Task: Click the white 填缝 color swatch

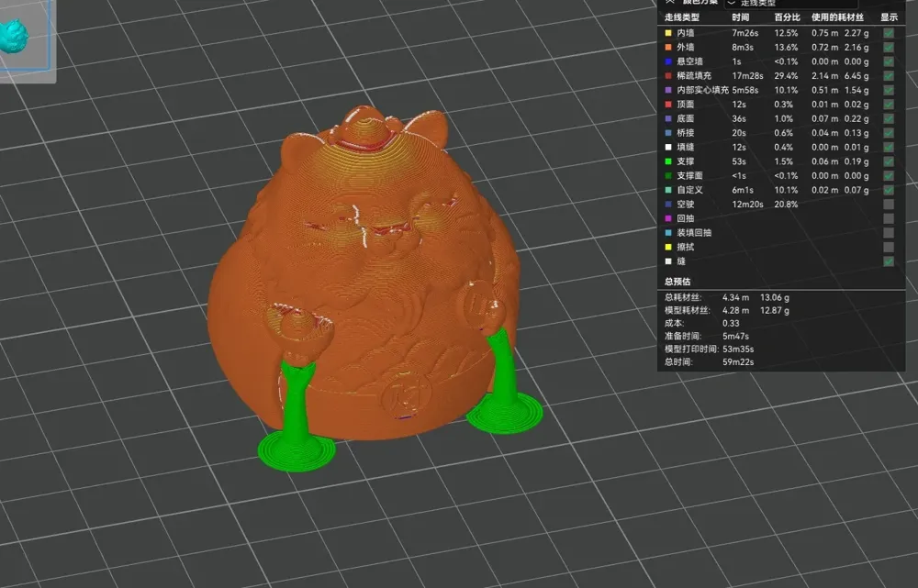Action: [668, 147]
